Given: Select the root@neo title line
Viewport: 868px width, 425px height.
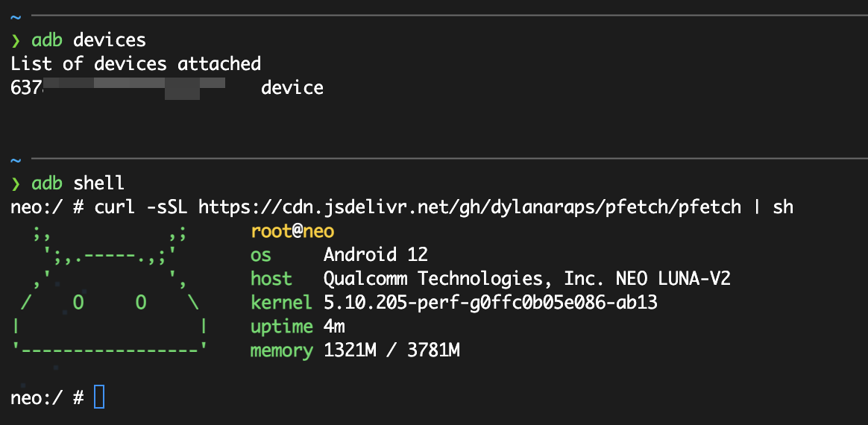Looking at the screenshot, I should [x=292, y=231].
